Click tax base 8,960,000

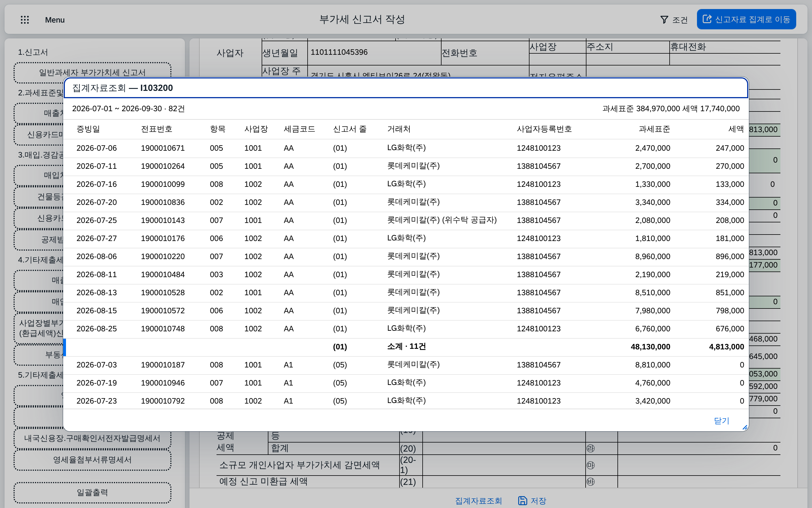click(653, 257)
